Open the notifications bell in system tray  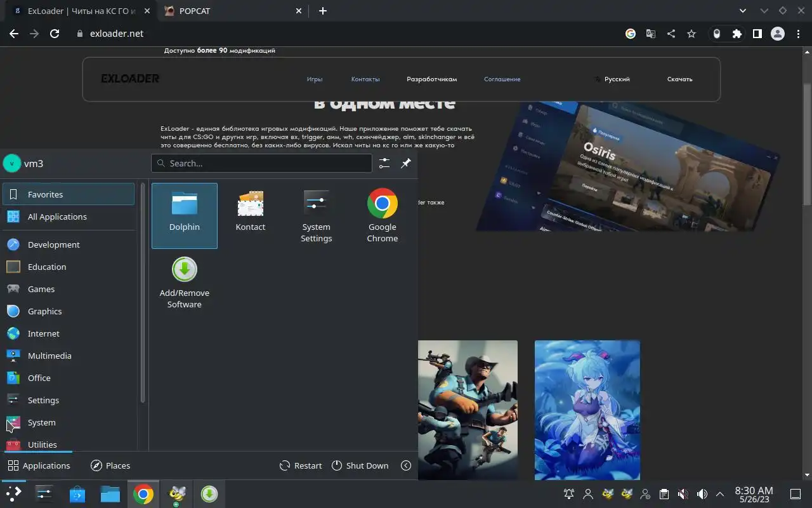click(x=569, y=494)
